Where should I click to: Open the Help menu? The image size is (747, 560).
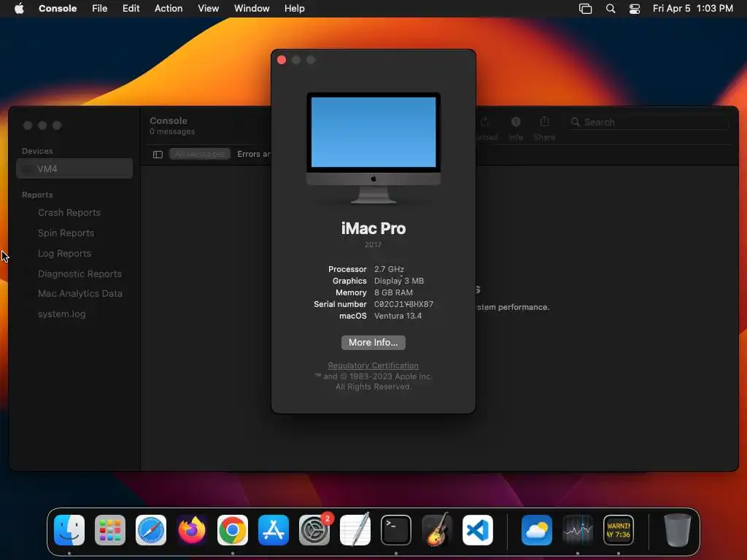pyautogui.click(x=295, y=9)
